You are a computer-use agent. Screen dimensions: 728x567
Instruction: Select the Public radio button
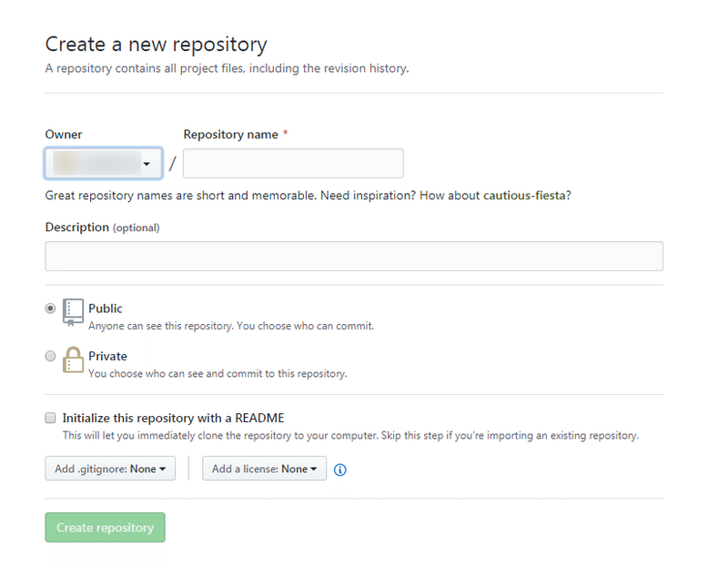point(51,309)
